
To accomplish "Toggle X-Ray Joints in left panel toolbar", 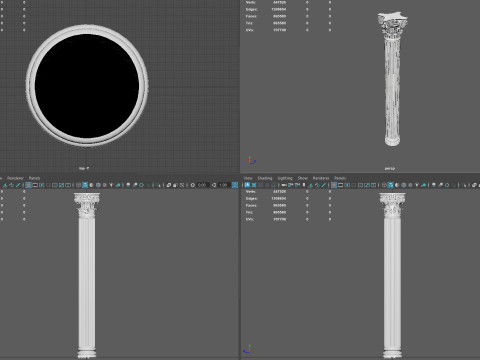I will pos(182,185).
